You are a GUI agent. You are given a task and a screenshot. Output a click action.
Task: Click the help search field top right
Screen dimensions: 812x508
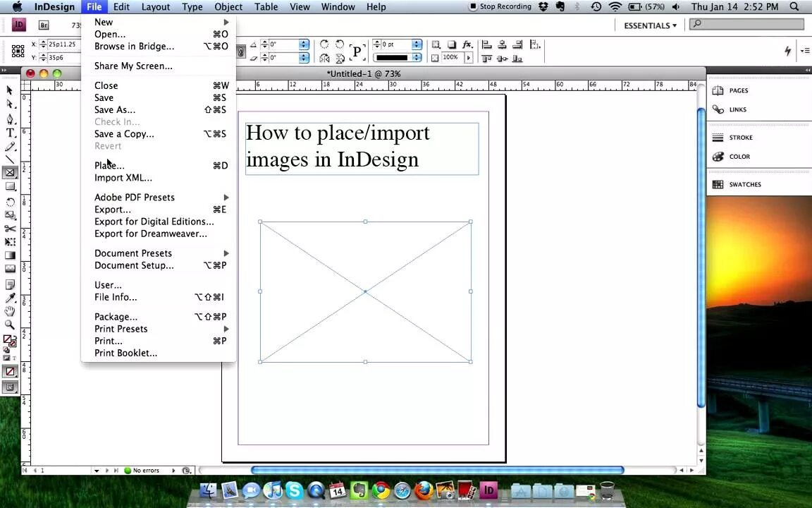point(746,24)
